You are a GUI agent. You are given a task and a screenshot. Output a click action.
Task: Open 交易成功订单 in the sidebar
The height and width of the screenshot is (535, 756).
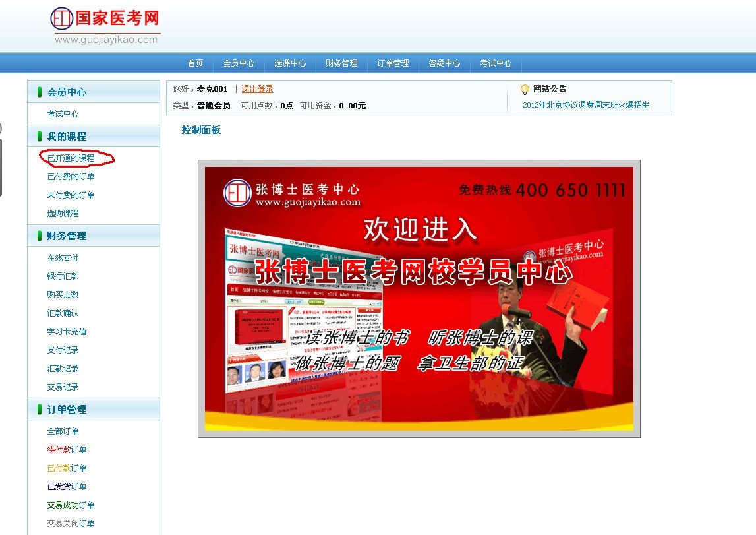pos(71,505)
